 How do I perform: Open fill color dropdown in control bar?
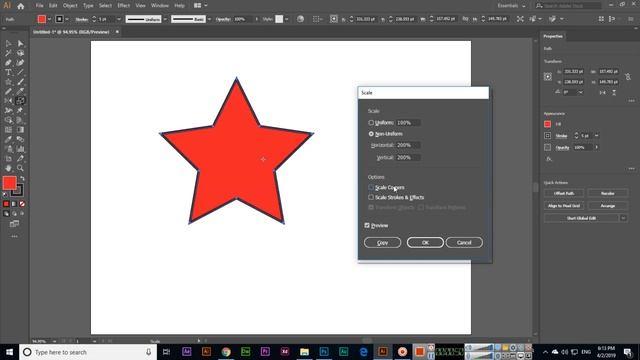click(x=49, y=19)
